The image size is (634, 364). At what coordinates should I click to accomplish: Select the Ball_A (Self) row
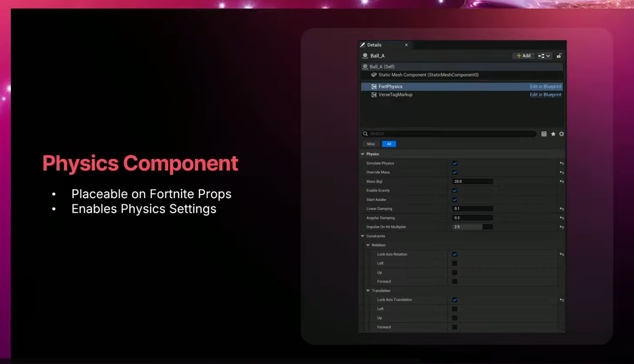tap(462, 67)
